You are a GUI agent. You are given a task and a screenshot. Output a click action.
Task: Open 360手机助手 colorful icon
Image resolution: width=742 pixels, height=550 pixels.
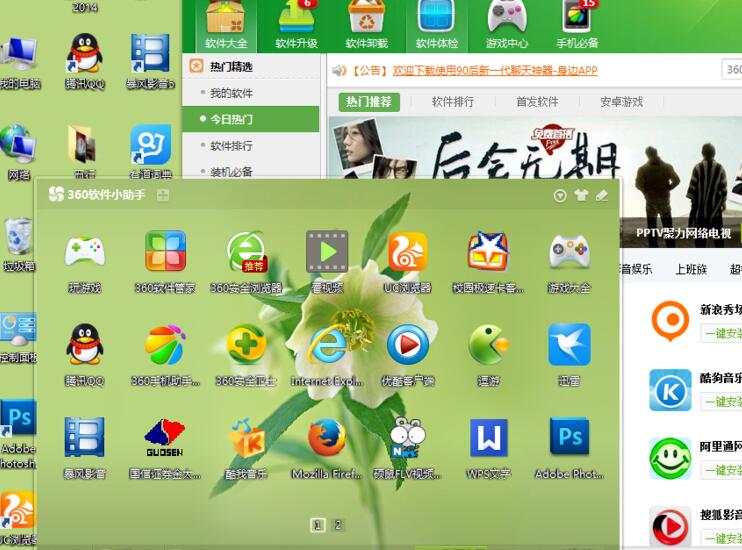165,345
